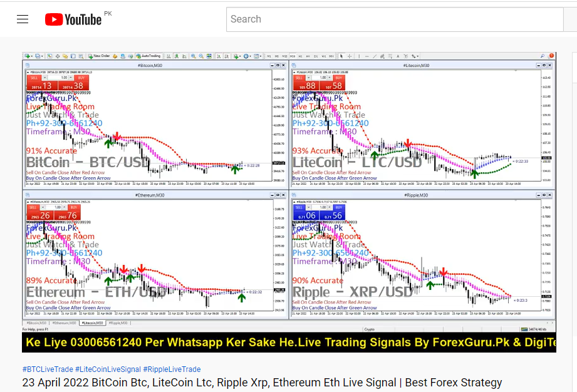This screenshot has width=577, height=392.
Task: Click the video title text
Action: tap(262, 383)
